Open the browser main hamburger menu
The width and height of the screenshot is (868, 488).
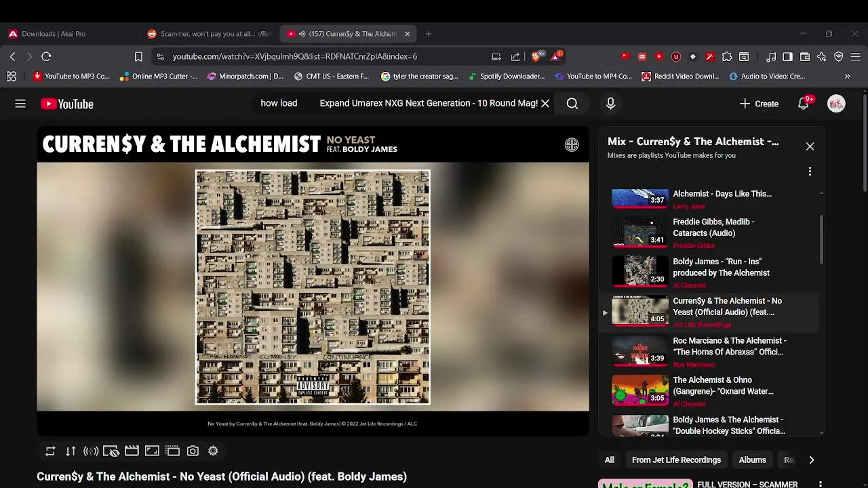[x=856, y=57]
